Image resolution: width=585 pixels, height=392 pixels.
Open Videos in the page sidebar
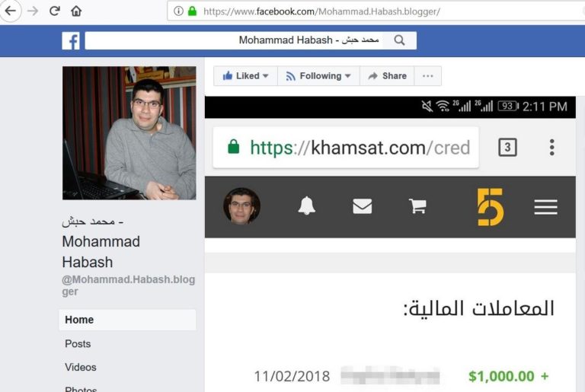(81, 367)
